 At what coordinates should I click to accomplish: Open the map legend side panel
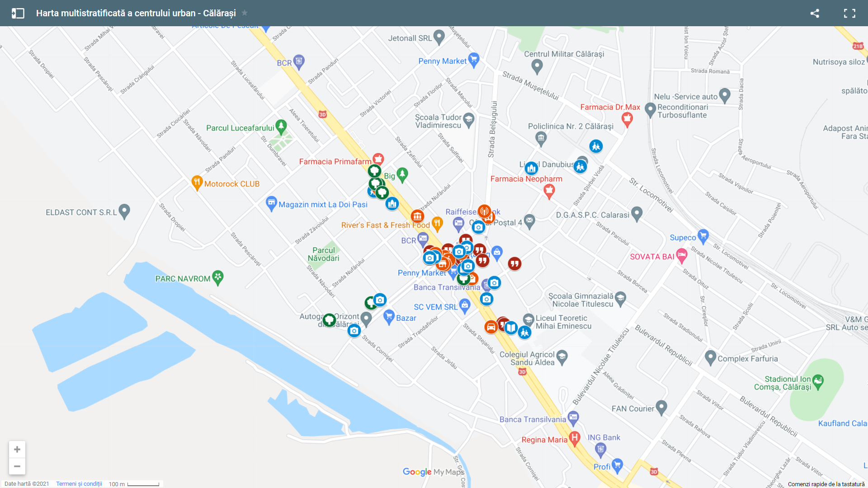[x=18, y=13]
